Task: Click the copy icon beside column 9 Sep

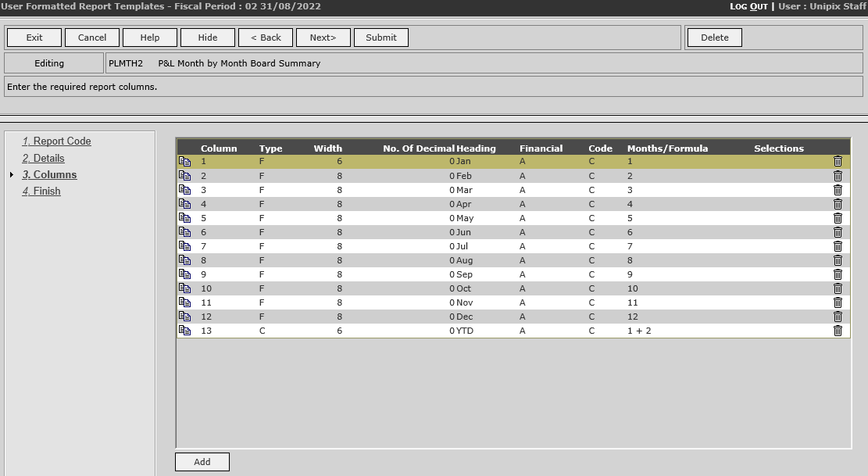Action: click(x=185, y=274)
